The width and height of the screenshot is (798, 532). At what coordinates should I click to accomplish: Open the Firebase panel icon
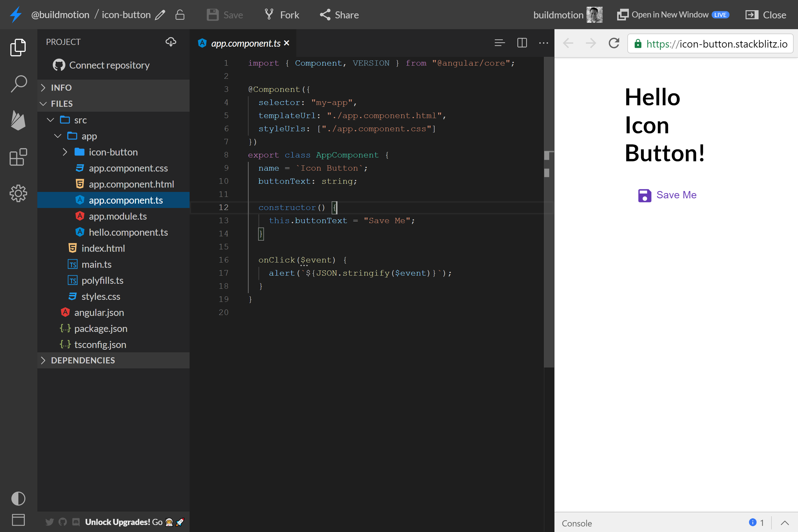18,120
